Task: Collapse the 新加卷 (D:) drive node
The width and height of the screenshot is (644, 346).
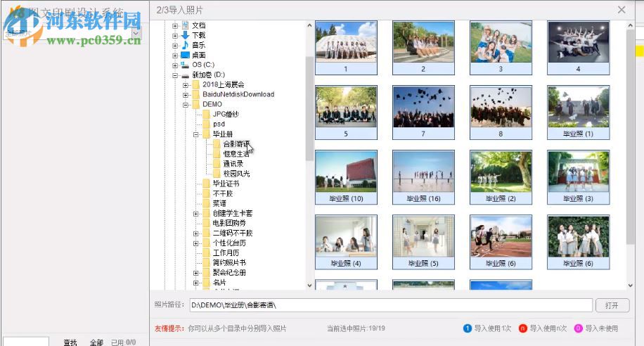Action: (x=175, y=75)
